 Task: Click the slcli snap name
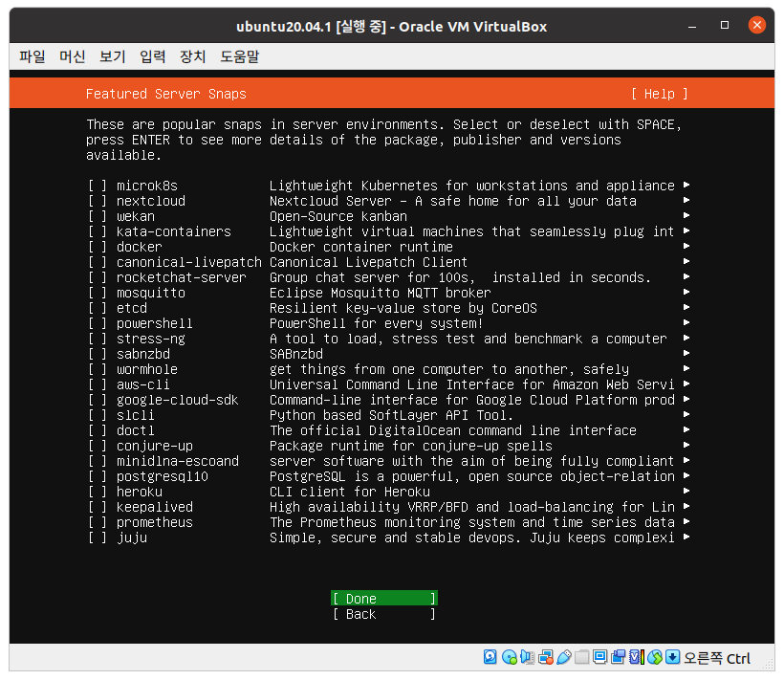(136, 415)
